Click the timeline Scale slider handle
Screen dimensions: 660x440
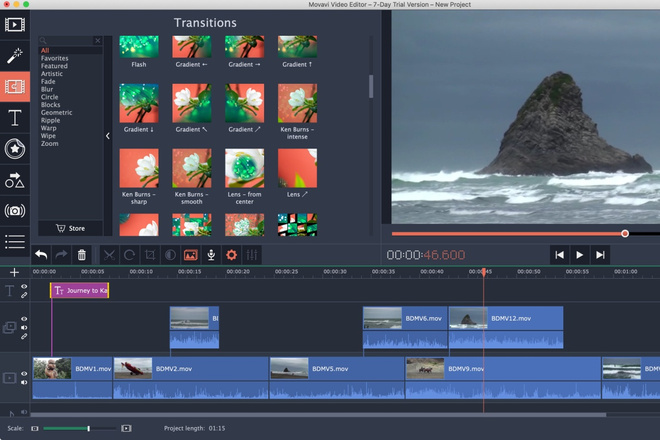(x=88, y=429)
